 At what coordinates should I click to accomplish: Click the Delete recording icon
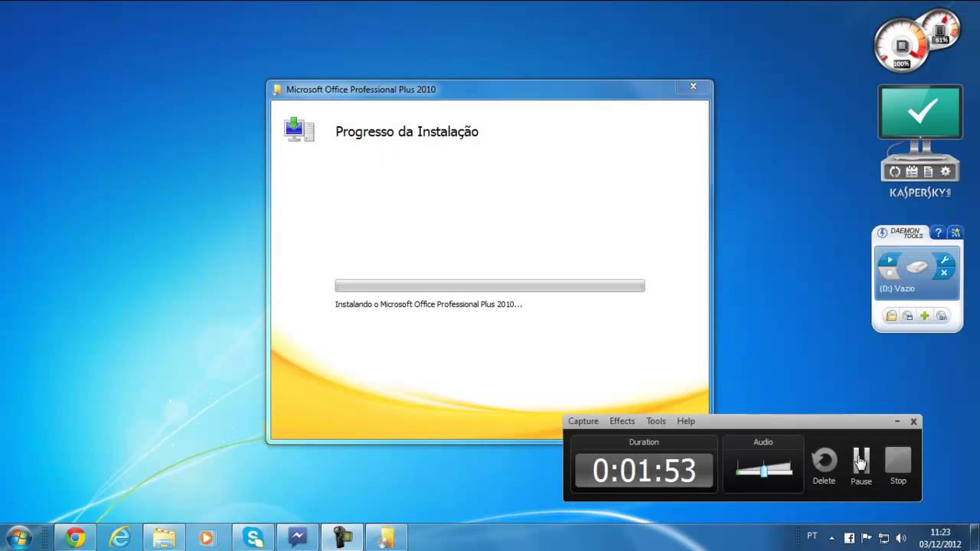pos(824,461)
